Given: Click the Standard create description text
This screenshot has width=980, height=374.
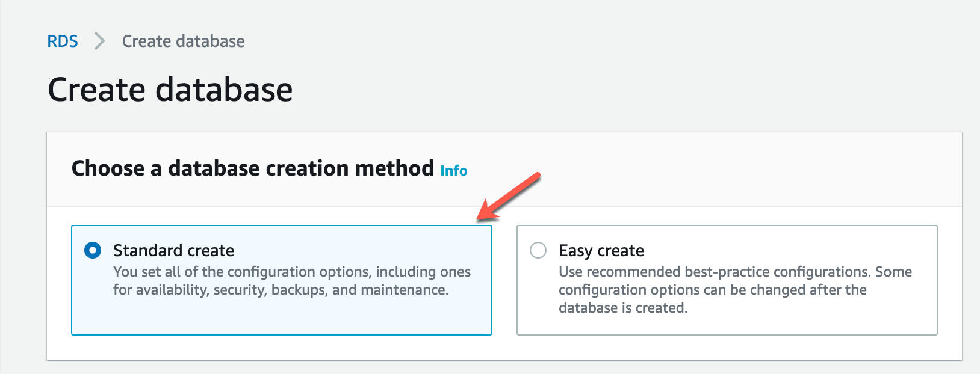Looking at the screenshot, I should click(292, 272).
